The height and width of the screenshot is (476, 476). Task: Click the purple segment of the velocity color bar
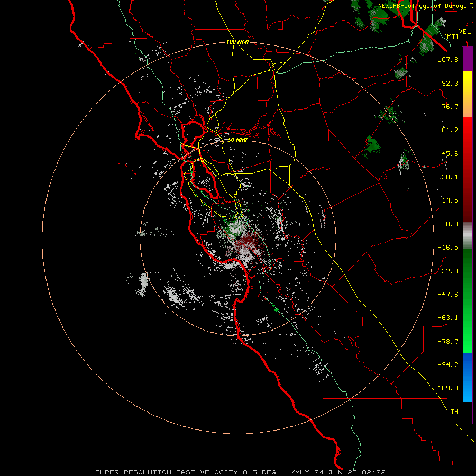tap(467, 59)
